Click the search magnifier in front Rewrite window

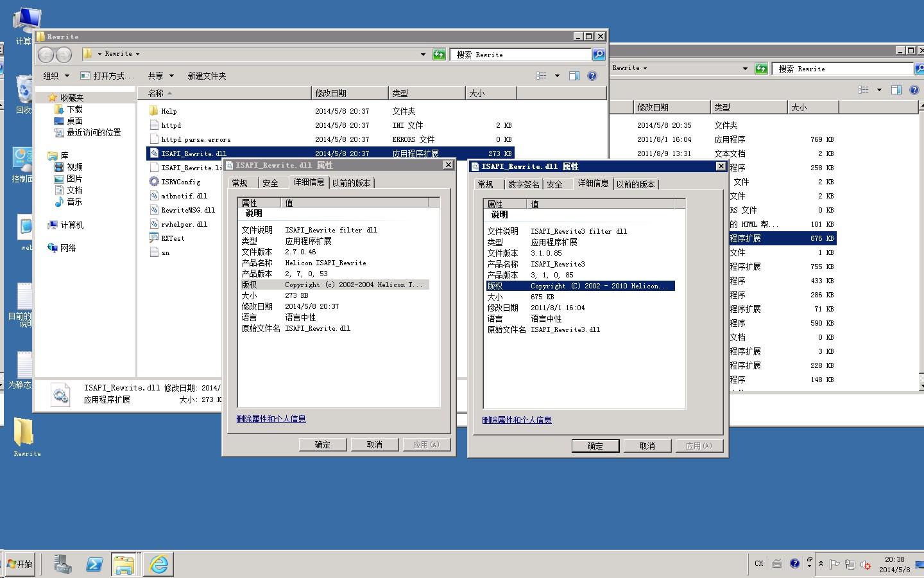598,55
